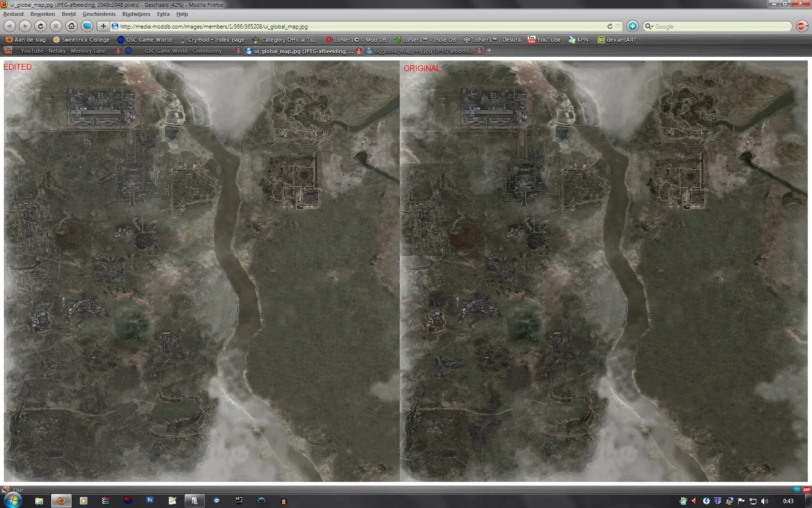812x508 pixels.
Task: Open the Aan de slag bookmark
Action: [25, 40]
